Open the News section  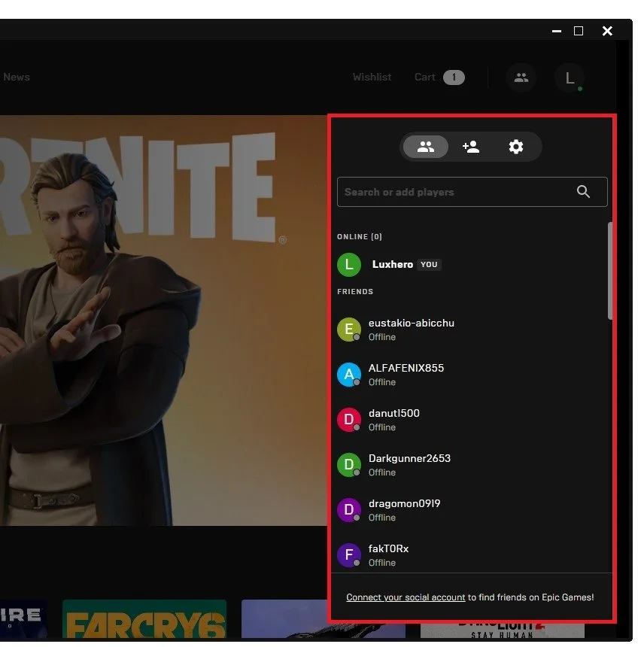point(17,77)
